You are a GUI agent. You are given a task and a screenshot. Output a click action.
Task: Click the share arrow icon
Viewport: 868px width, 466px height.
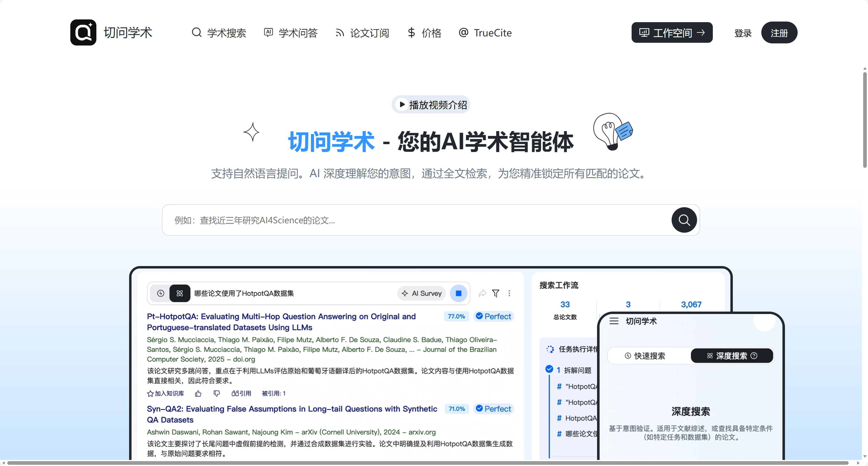[x=482, y=293]
